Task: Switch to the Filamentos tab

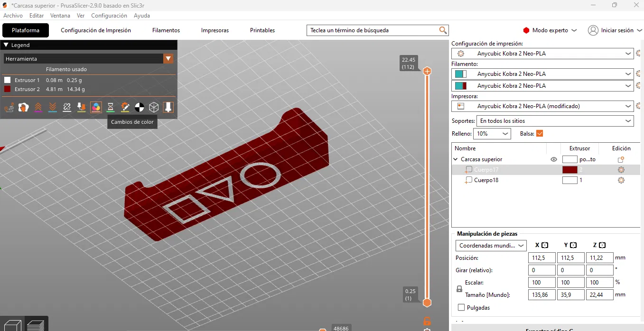Action: (x=166, y=30)
